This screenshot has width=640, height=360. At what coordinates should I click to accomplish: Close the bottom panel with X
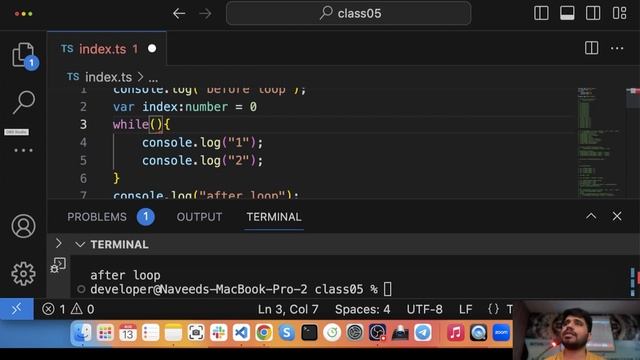[x=617, y=216]
